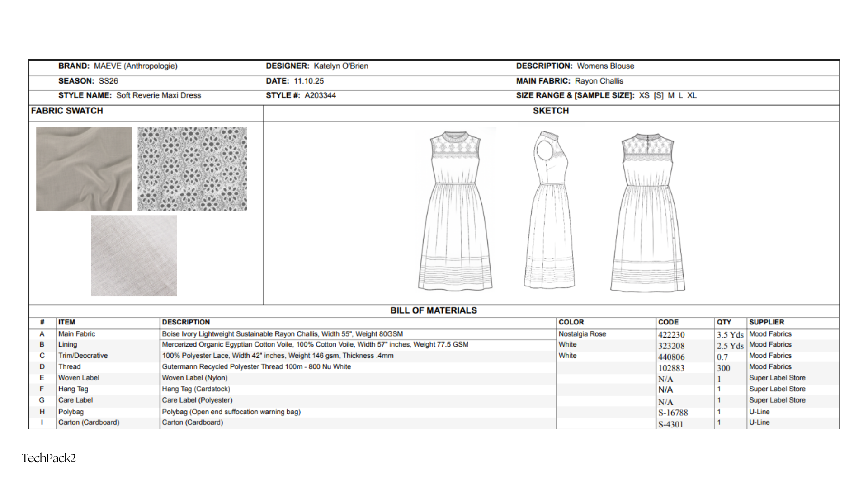868x488 pixels.
Task: Click the S-16788 code cell
Action: coord(673,413)
